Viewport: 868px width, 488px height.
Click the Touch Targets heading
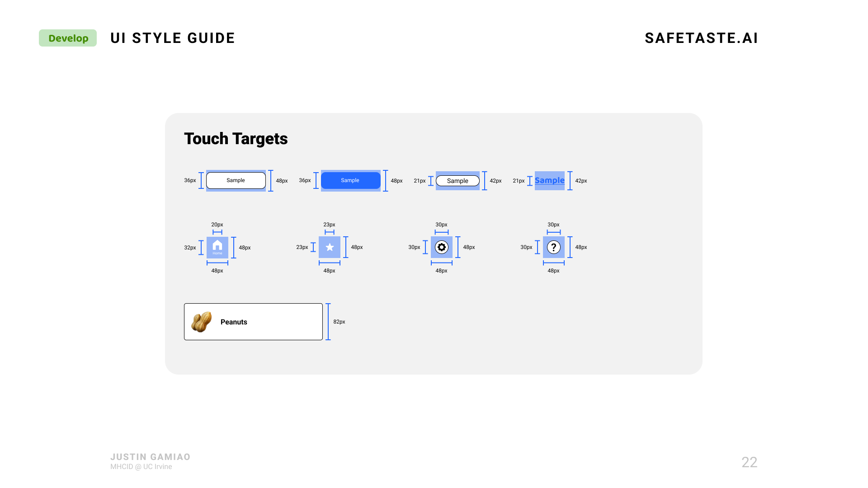[x=236, y=139]
